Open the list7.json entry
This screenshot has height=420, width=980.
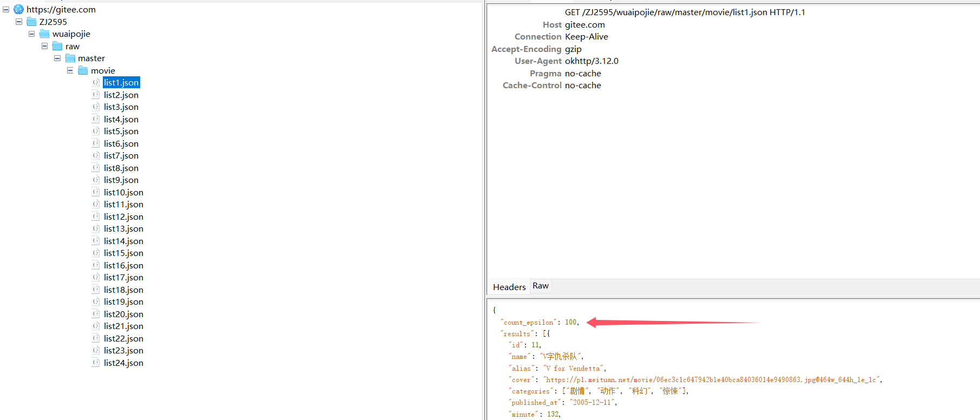[121, 155]
